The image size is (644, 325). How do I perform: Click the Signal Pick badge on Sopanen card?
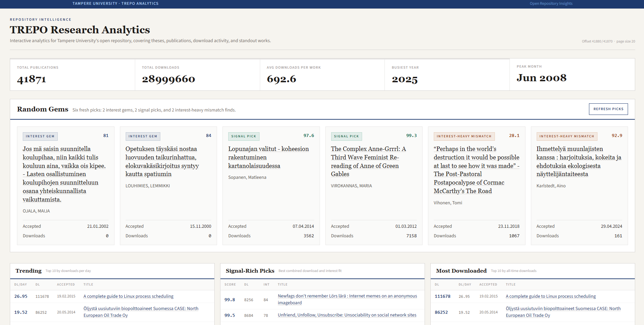click(244, 136)
